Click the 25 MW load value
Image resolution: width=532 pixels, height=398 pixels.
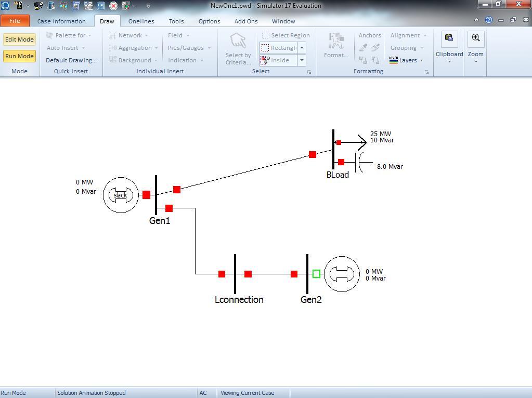tap(381, 134)
